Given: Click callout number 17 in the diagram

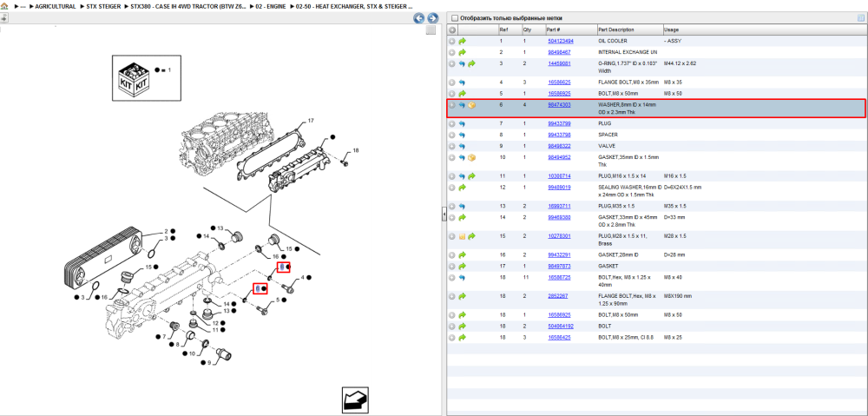Looking at the screenshot, I should 311,120.
